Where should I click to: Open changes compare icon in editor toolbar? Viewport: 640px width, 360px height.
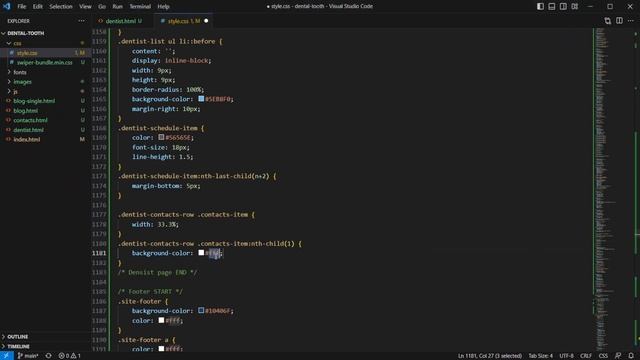607,21
